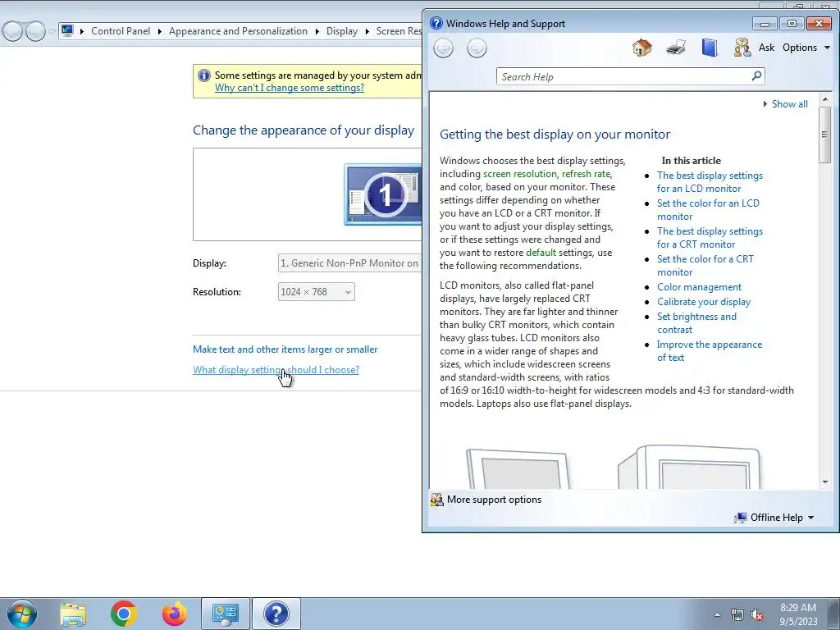Screen dimensions: 840x630
Task: Click the Ask support icon
Action: coord(742,48)
